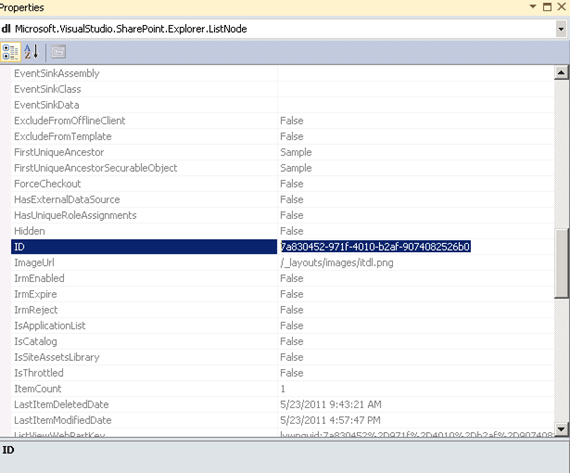
Task: Sort properties alphabetically
Action: click(31, 52)
